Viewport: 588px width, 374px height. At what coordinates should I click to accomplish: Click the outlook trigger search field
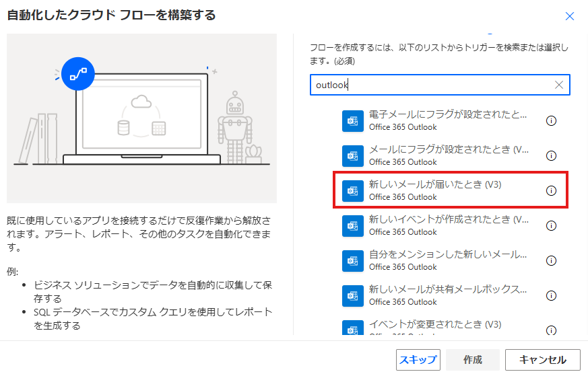440,85
